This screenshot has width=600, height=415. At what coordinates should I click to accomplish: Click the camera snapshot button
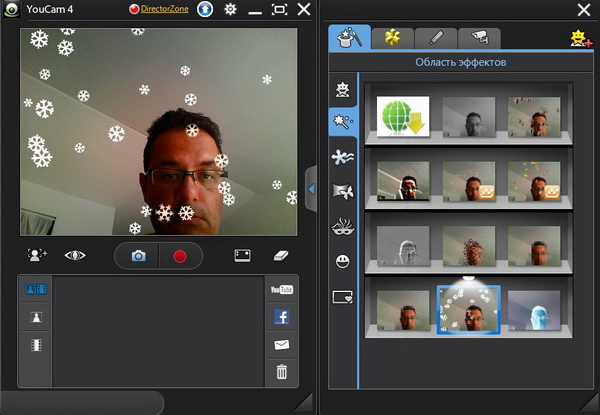(139, 256)
